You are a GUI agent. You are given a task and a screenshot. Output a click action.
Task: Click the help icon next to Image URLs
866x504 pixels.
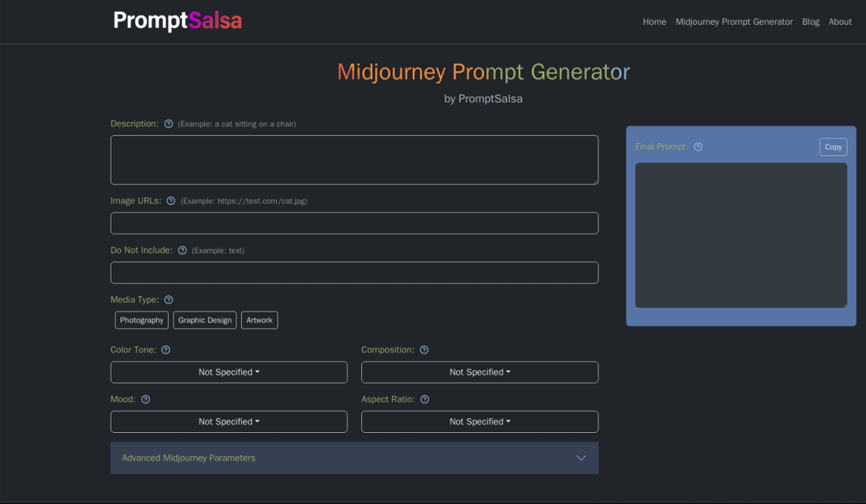[171, 201]
